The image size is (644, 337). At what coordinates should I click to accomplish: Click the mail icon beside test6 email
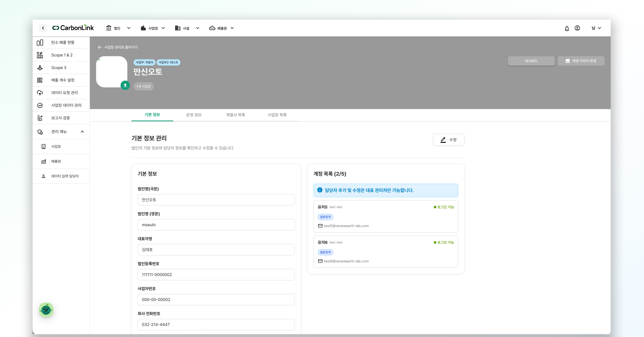(320, 261)
